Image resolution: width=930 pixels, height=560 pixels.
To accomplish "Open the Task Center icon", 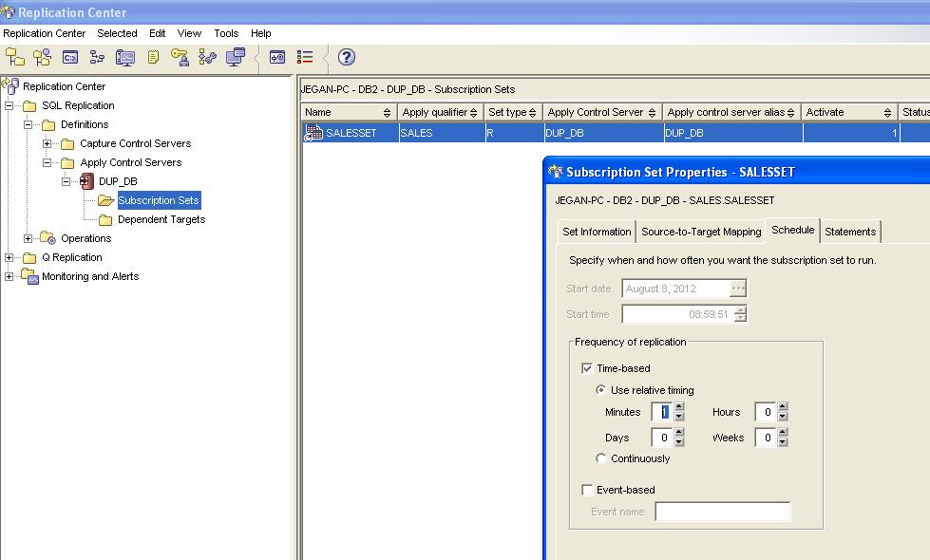I will click(95, 59).
